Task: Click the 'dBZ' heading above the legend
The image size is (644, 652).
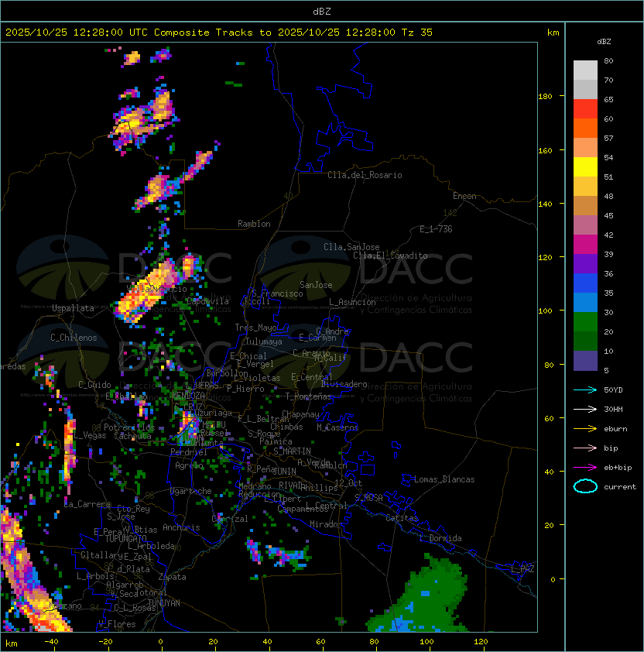Action: pyautogui.click(x=604, y=42)
